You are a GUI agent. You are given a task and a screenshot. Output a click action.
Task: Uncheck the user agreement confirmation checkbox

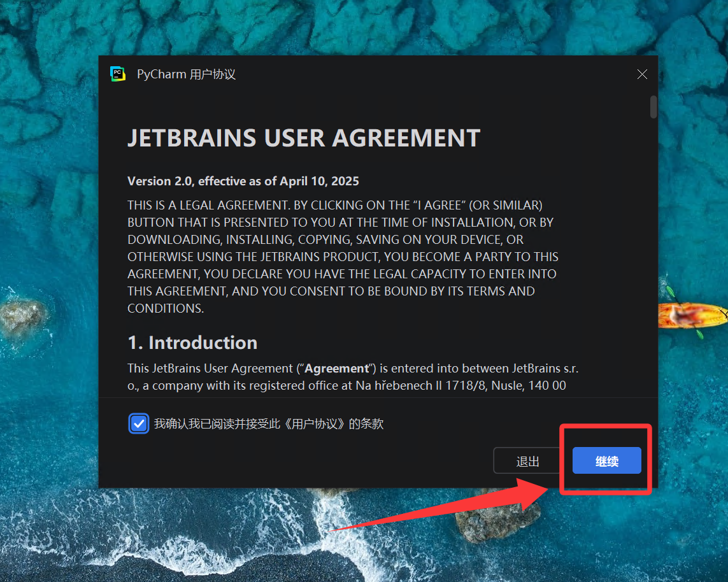pos(138,423)
